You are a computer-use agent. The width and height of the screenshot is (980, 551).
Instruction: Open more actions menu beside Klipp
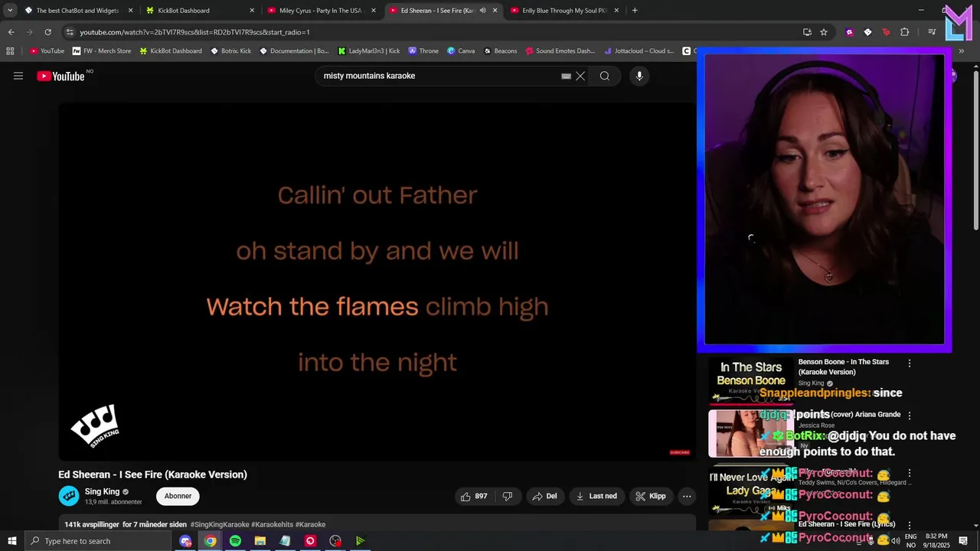pyautogui.click(x=687, y=496)
